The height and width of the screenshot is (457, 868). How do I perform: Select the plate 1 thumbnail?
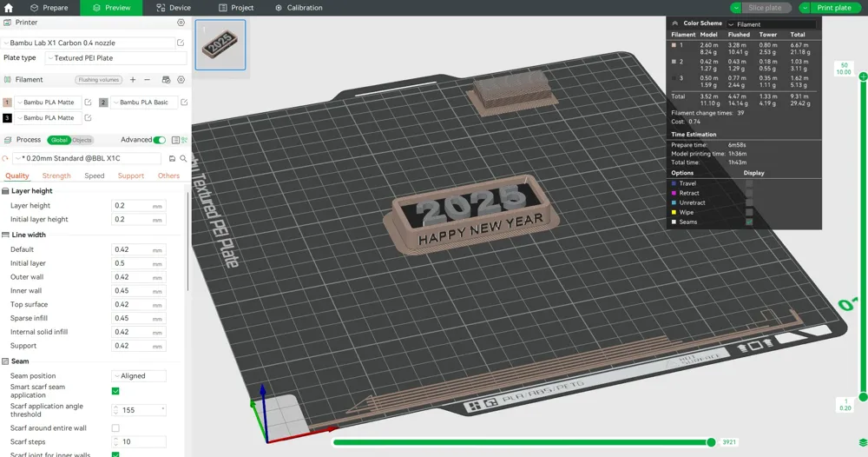click(220, 45)
